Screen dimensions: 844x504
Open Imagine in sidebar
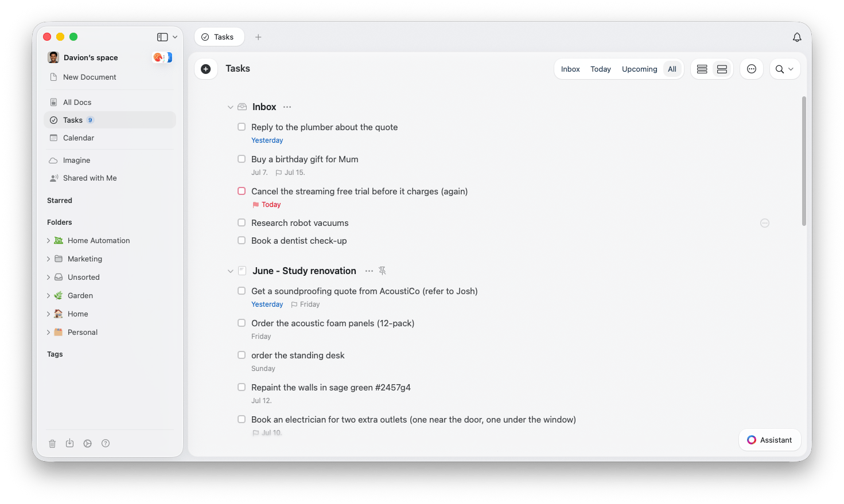click(x=110, y=160)
